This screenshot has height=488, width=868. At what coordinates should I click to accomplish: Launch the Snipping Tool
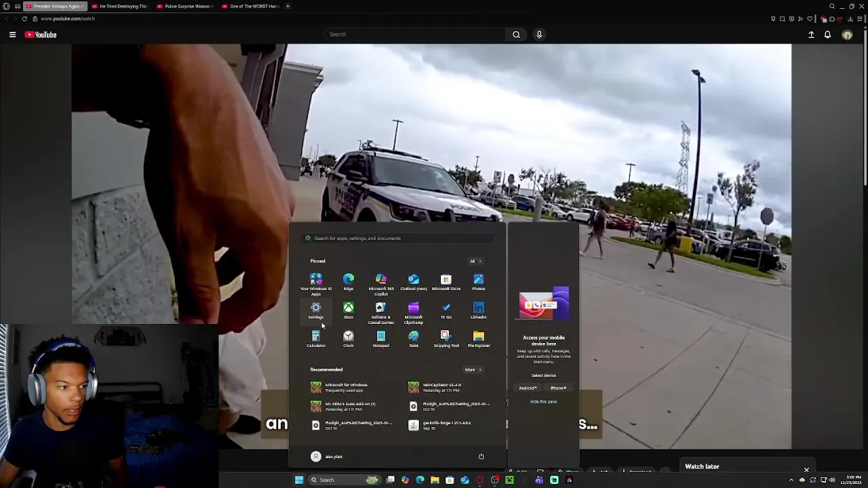click(x=446, y=339)
